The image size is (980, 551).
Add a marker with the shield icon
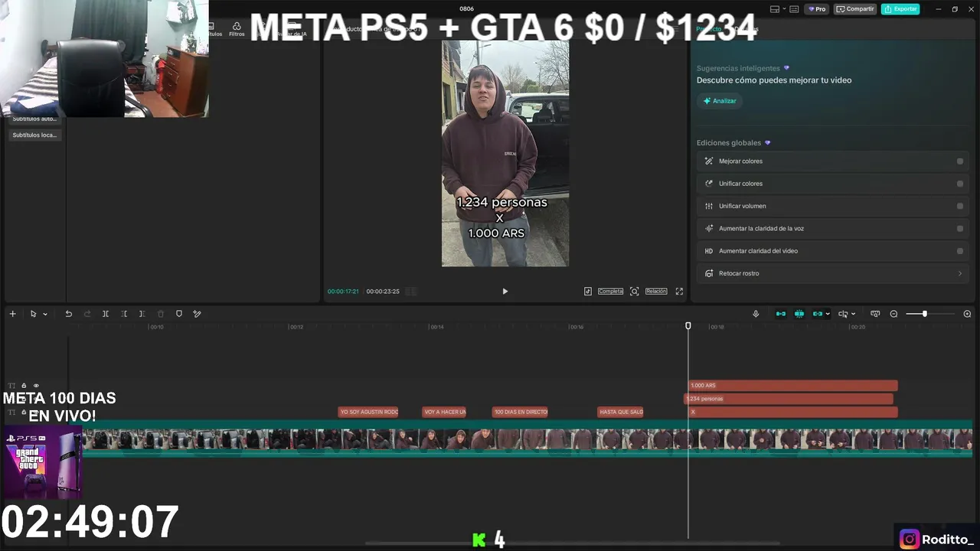click(x=179, y=314)
